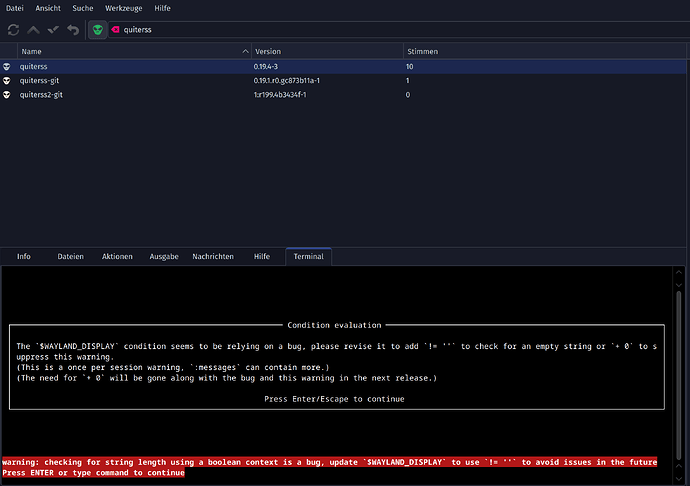
Task: Open the Suche menu
Action: (x=83, y=8)
